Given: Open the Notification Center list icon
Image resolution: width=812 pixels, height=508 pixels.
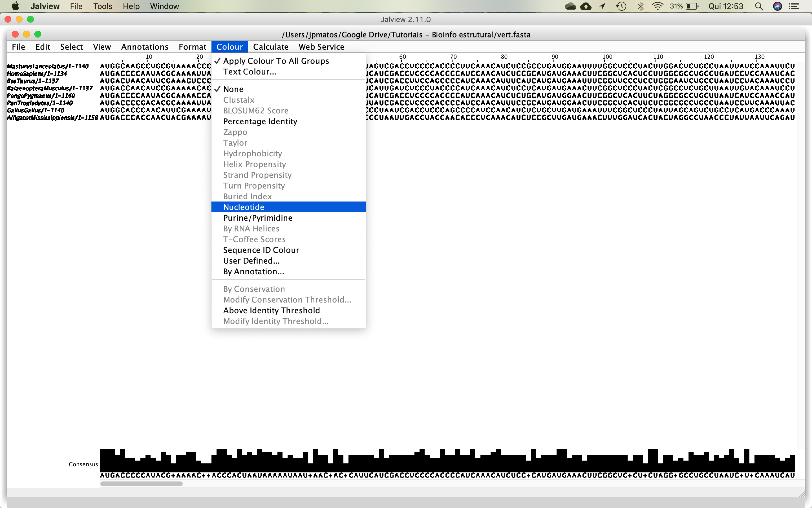Looking at the screenshot, I should click(x=794, y=6).
